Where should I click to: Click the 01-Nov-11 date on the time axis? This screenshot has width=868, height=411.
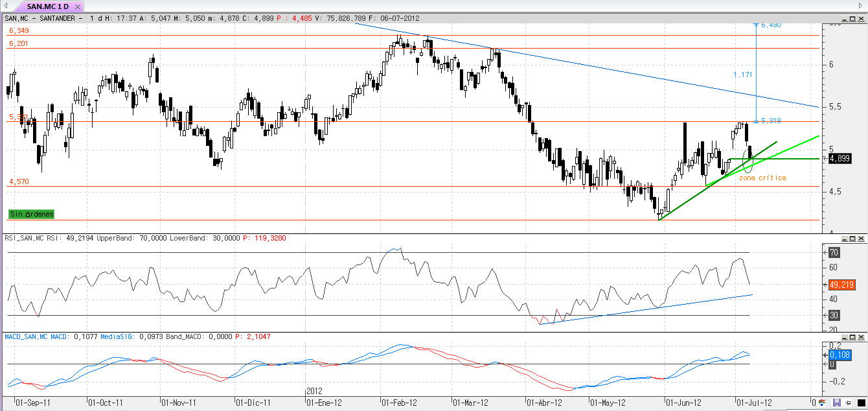tap(178, 403)
